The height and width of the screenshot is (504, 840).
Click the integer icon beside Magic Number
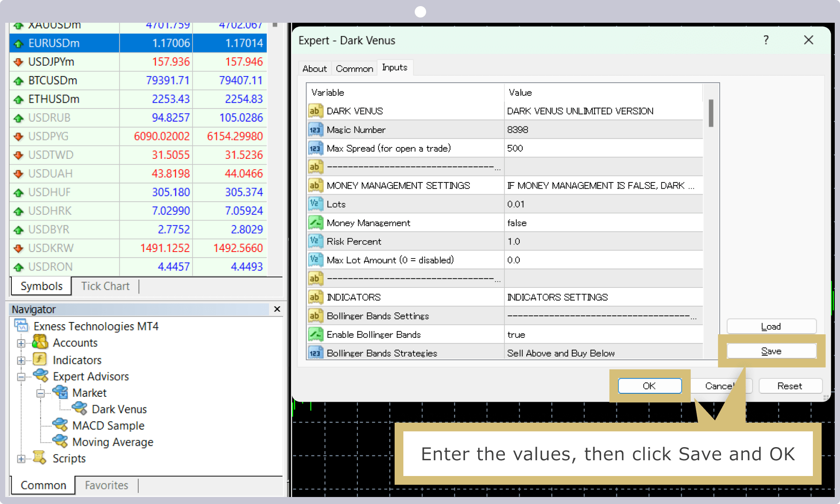tap(315, 130)
